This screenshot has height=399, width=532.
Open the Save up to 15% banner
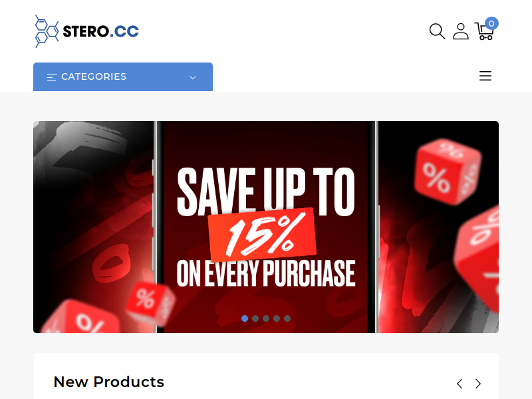pyautogui.click(x=266, y=227)
